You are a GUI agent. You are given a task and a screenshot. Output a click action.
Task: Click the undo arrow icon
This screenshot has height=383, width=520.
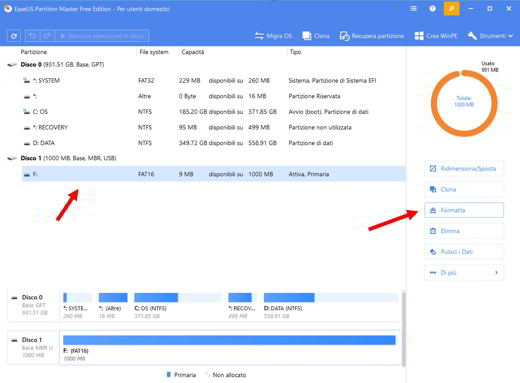tap(32, 36)
